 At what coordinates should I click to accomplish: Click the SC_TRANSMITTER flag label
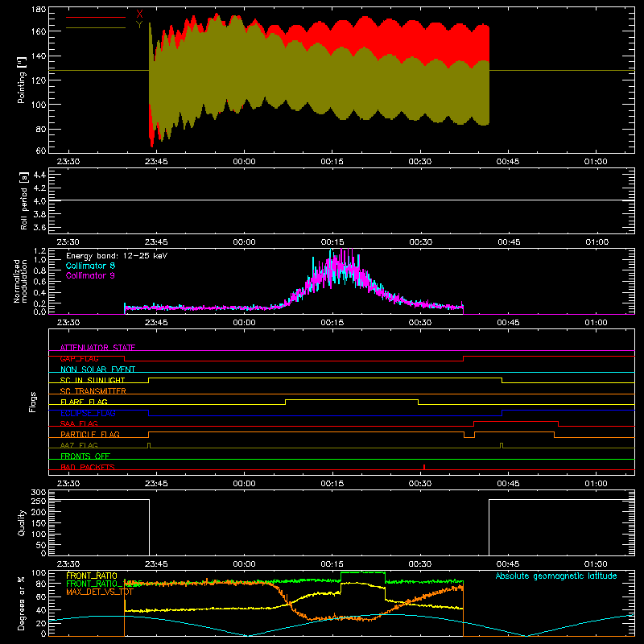tap(93, 391)
